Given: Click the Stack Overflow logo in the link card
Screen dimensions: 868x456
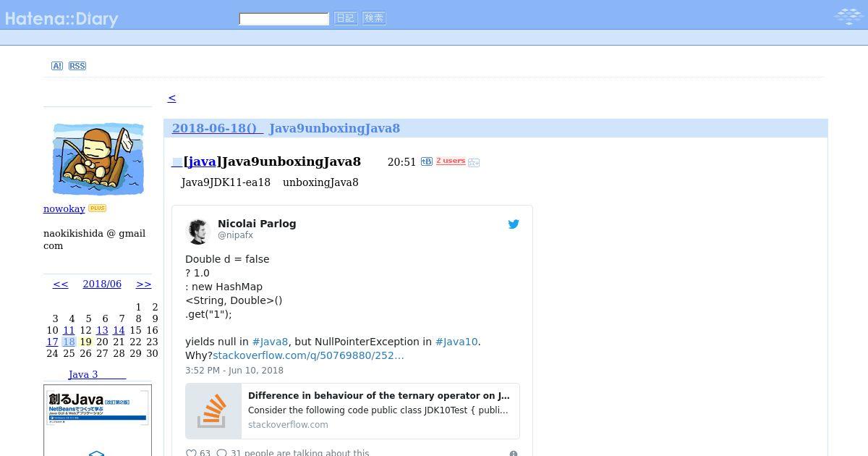Looking at the screenshot, I should 213,411.
